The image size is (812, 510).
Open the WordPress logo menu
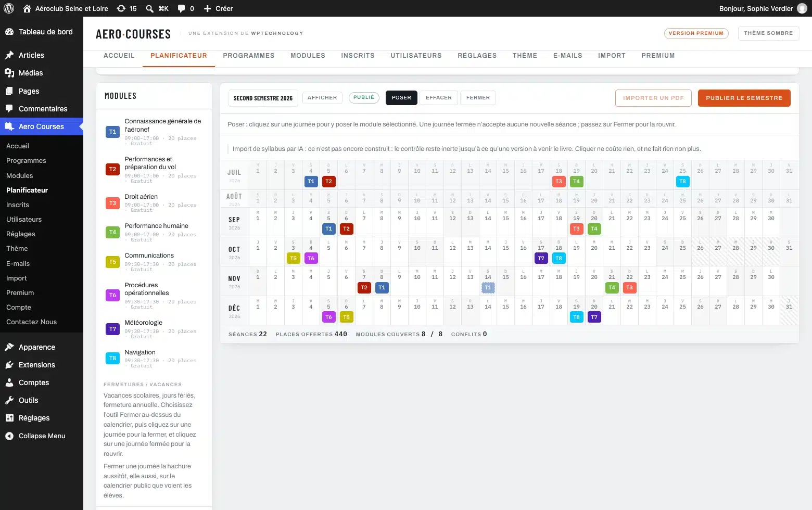pos(9,8)
